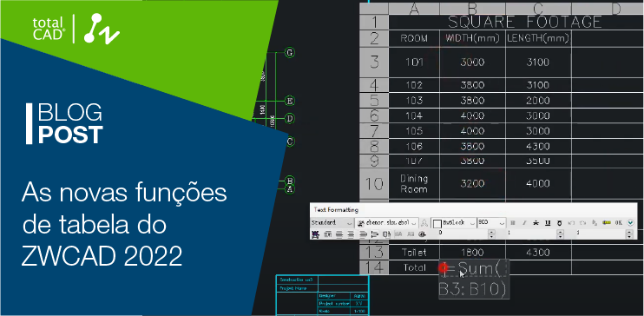The image size is (644, 316).
Task: Select grid bubble C in drawing
Action: pos(290,142)
